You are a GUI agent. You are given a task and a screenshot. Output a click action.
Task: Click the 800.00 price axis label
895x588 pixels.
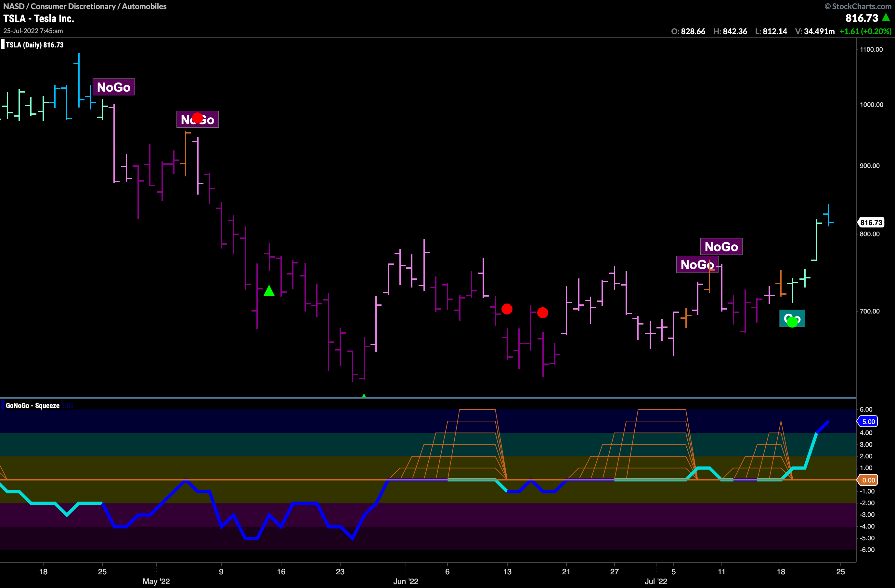tap(870, 234)
